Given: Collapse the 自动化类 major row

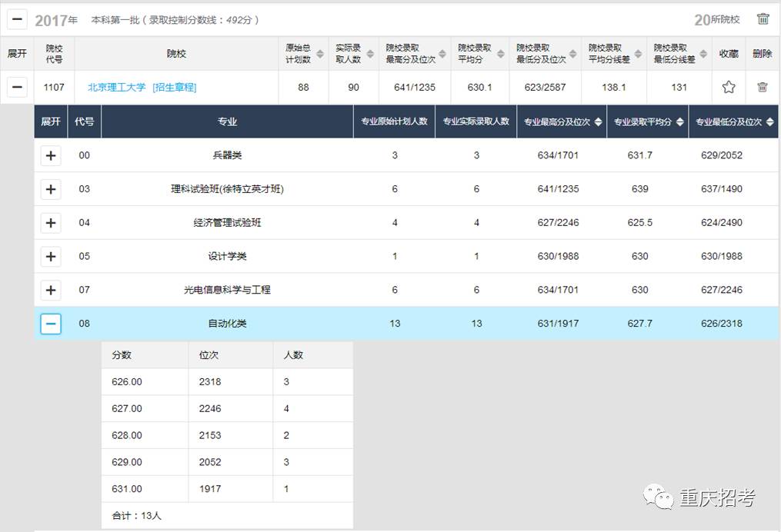Looking at the screenshot, I should [x=51, y=324].
